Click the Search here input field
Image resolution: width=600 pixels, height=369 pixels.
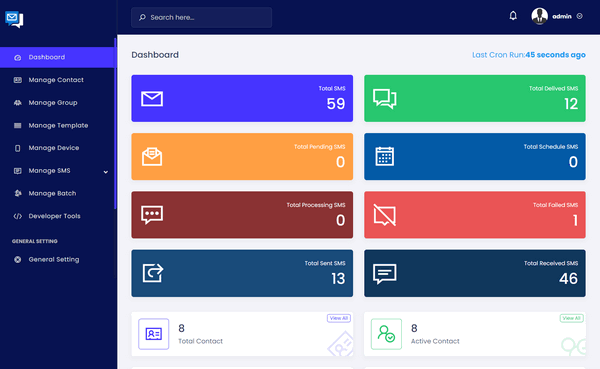(201, 17)
